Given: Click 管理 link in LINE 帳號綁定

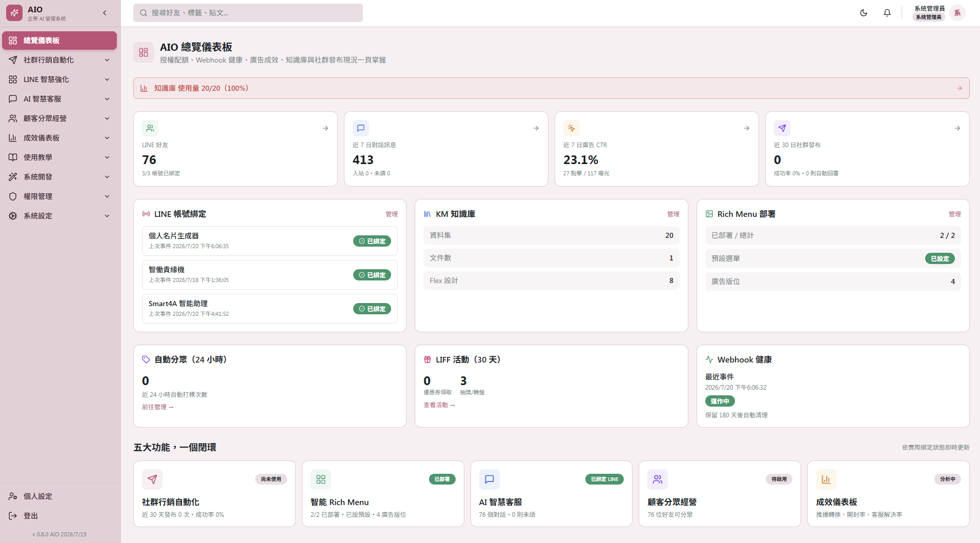Looking at the screenshot, I should (392, 214).
